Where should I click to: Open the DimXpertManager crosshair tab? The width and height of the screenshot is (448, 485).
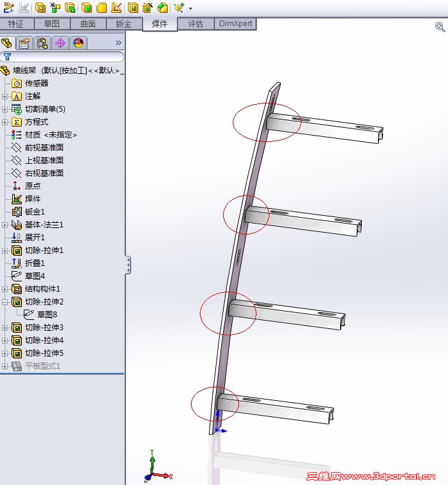click(x=60, y=43)
